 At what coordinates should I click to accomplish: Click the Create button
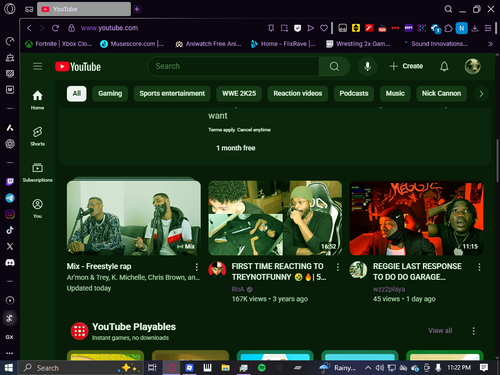406,66
